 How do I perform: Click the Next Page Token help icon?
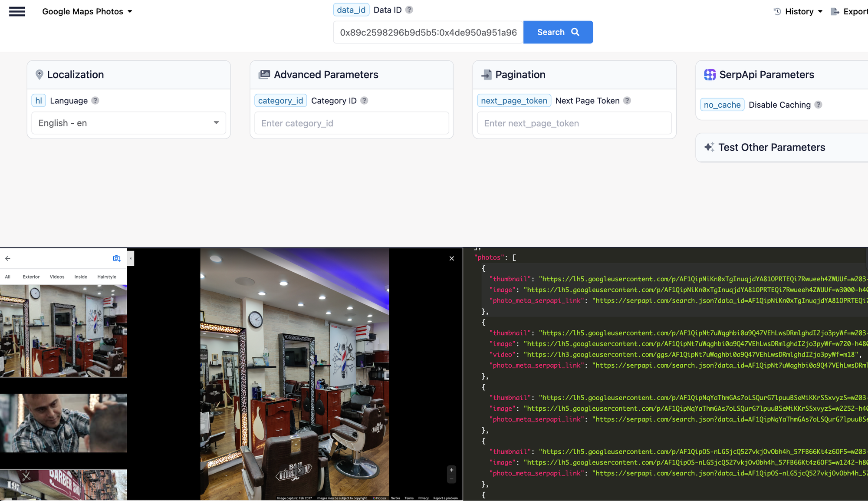coord(627,101)
